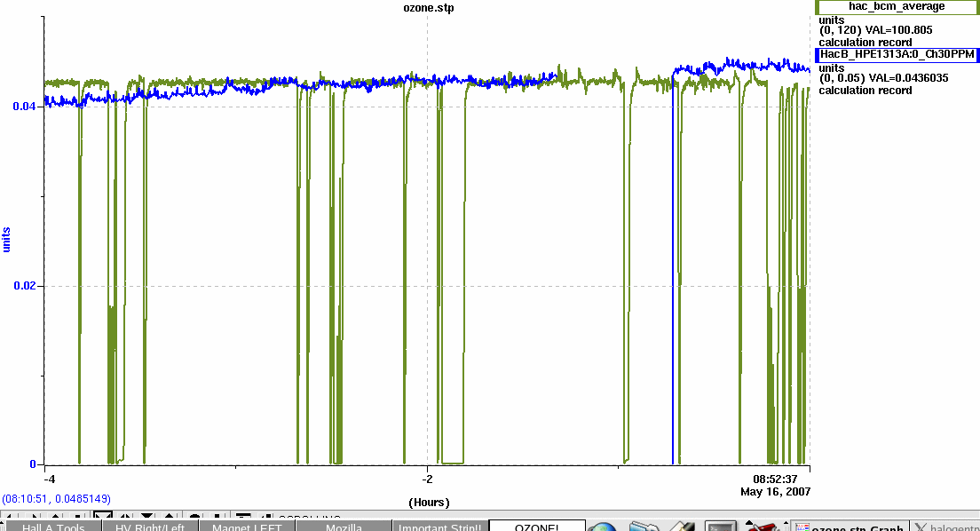Switch to the halogentp window task
The image size is (980, 531).
(945, 527)
